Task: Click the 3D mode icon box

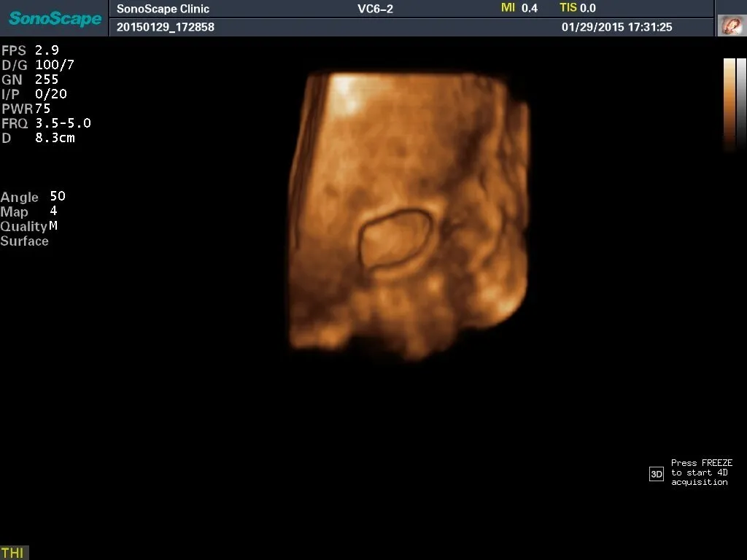Action: coord(656,474)
